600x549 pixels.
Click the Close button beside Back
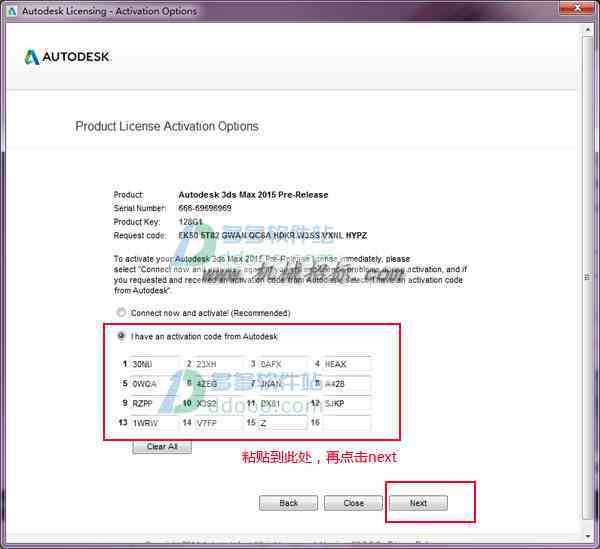[x=353, y=503]
